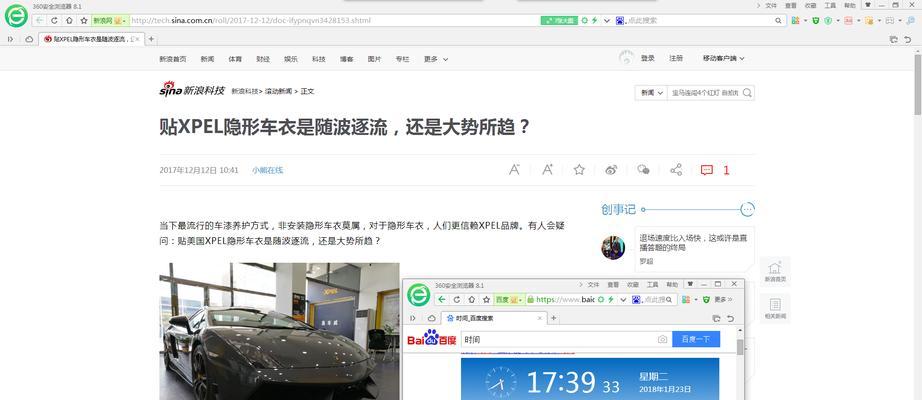The height and width of the screenshot is (400, 922).
Task: Bookmark the Sina page with star icon
Action: 84,20
